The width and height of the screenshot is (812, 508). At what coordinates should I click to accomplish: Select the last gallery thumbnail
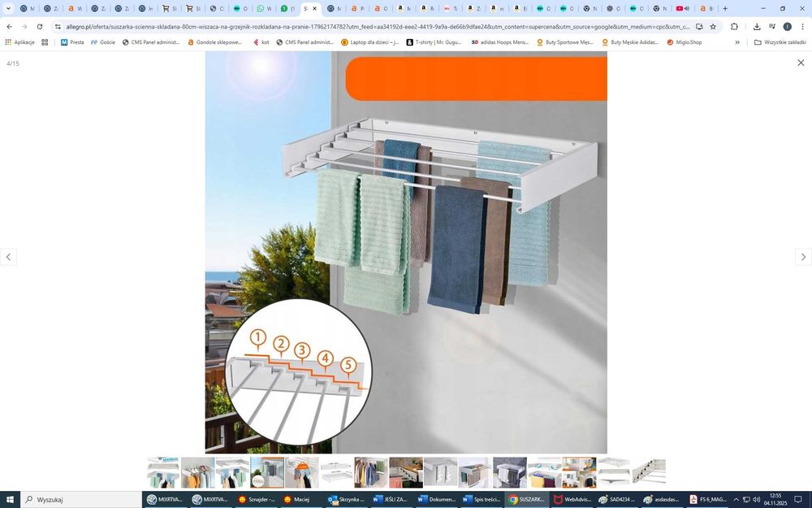(649, 472)
